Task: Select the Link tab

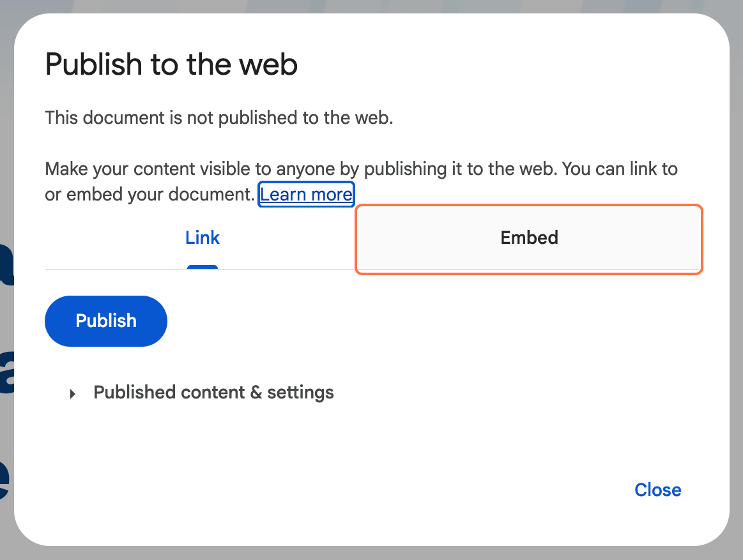Action: pyautogui.click(x=203, y=238)
